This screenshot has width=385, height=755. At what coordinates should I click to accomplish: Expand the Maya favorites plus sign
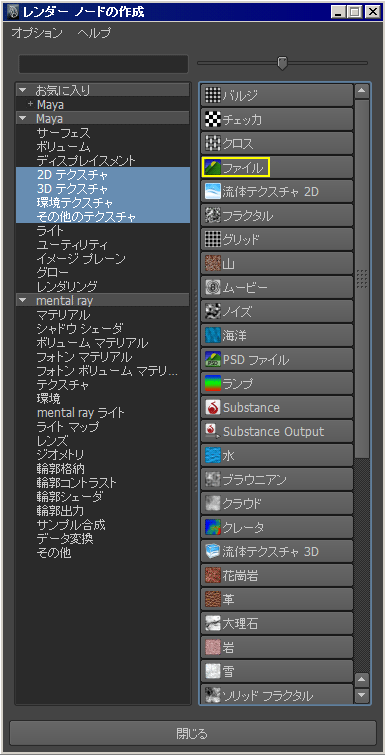(30, 104)
